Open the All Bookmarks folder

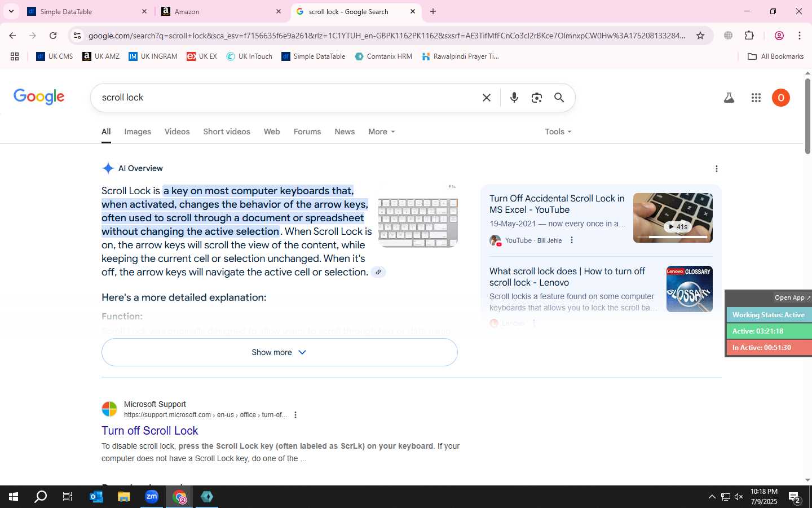pos(775,56)
